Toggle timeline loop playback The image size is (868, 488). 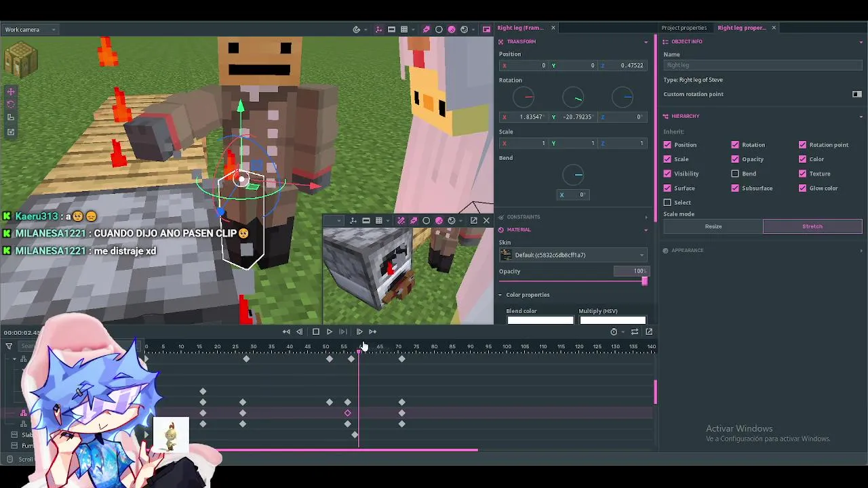coord(635,331)
